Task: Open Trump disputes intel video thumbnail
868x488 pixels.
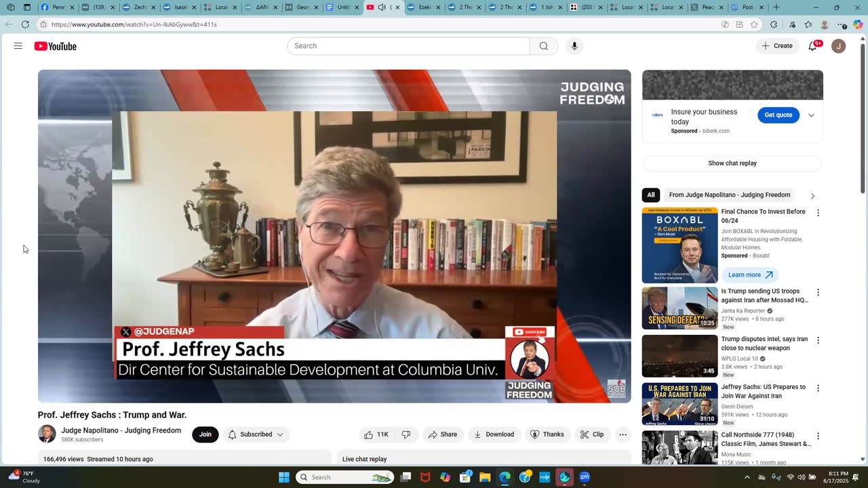Action: pyautogui.click(x=679, y=356)
